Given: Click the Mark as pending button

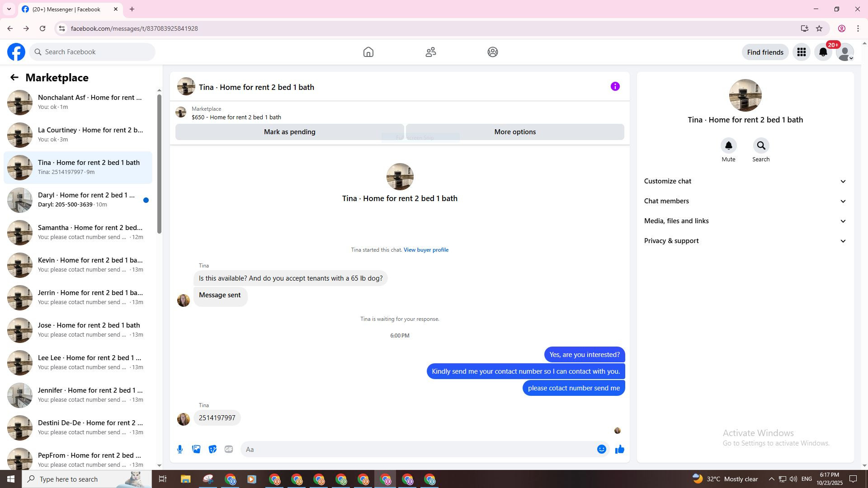Looking at the screenshot, I should pos(289,132).
